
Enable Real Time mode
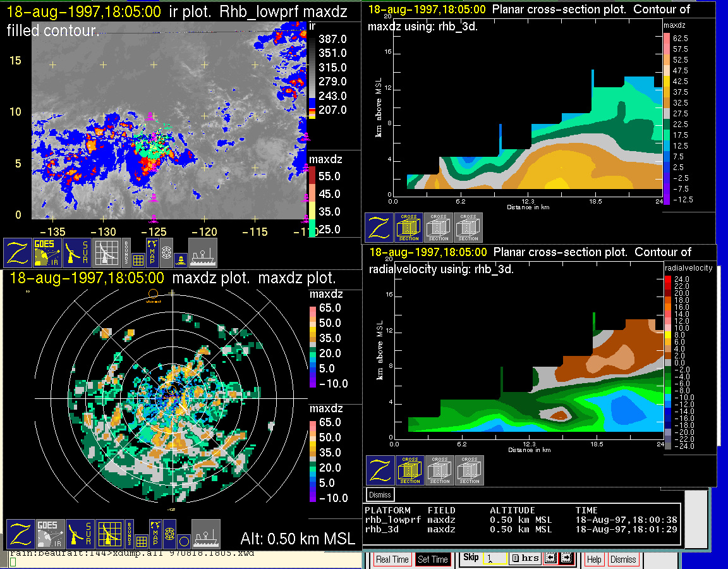tap(392, 560)
